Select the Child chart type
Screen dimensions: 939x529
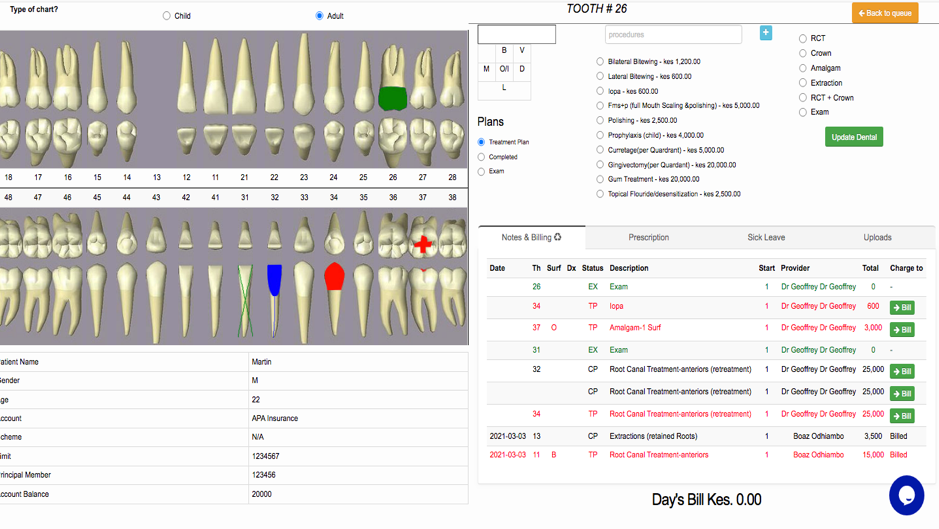coord(167,16)
